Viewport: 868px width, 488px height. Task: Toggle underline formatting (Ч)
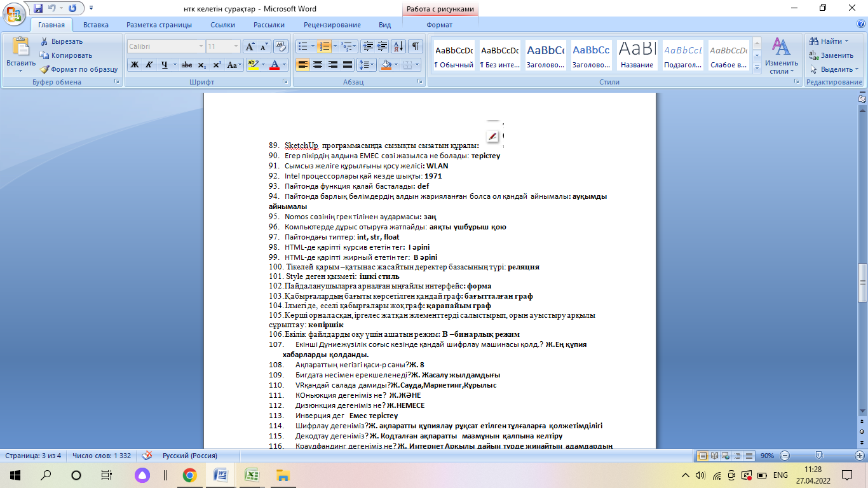click(x=165, y=65)
